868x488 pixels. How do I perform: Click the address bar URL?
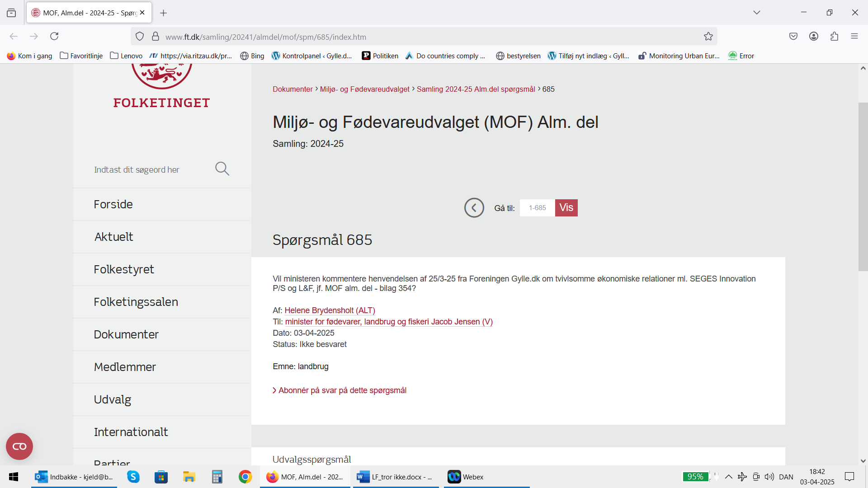pos(266,37)
